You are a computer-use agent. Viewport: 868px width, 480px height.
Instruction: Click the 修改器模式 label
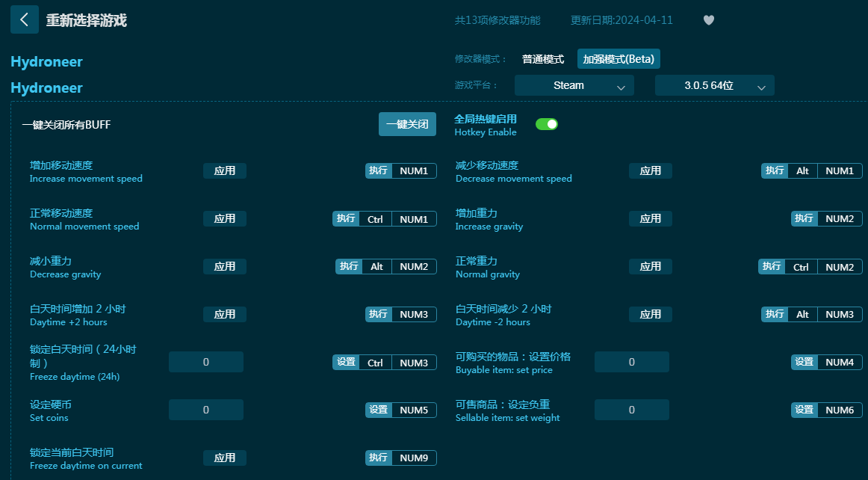pyautogui.click(x=480, y=59)
